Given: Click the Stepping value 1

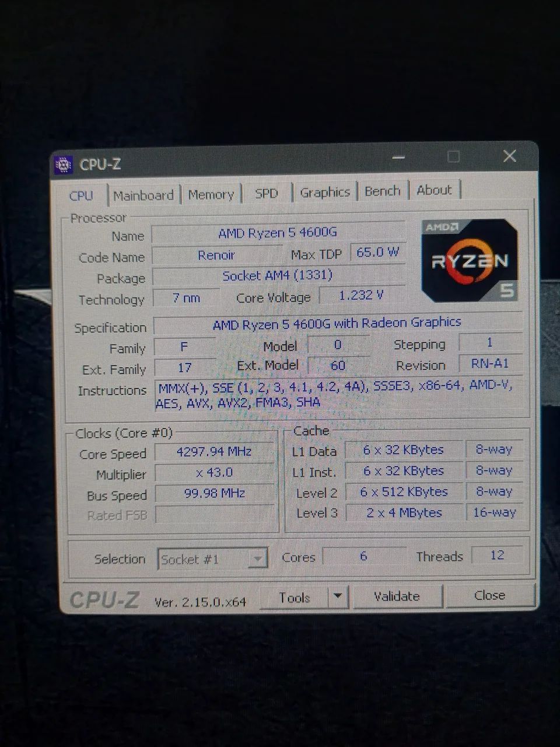Looking at the screenshot, I should pyautogui.click(x=490, y=343).
